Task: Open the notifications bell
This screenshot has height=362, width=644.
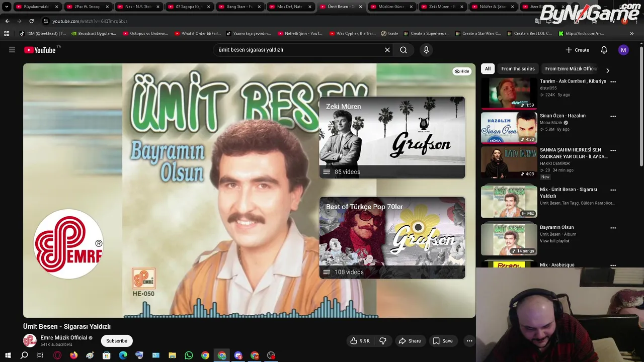Action: coord(604,50)
